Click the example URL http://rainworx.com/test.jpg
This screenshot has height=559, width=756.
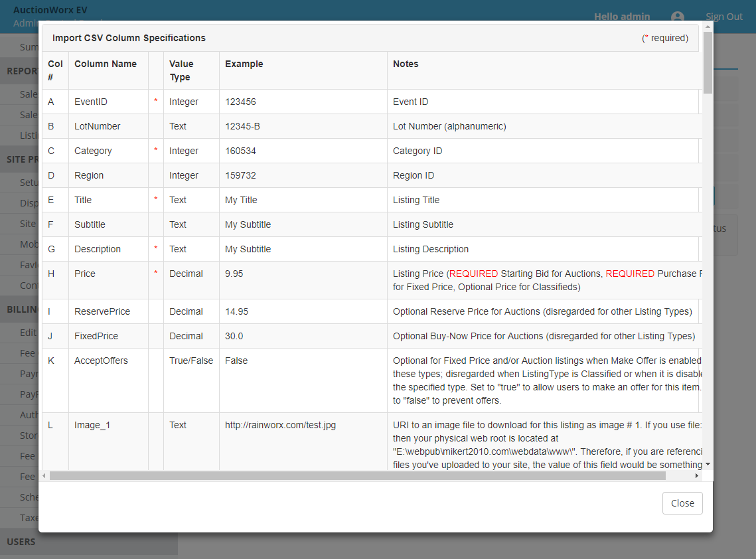280,425
